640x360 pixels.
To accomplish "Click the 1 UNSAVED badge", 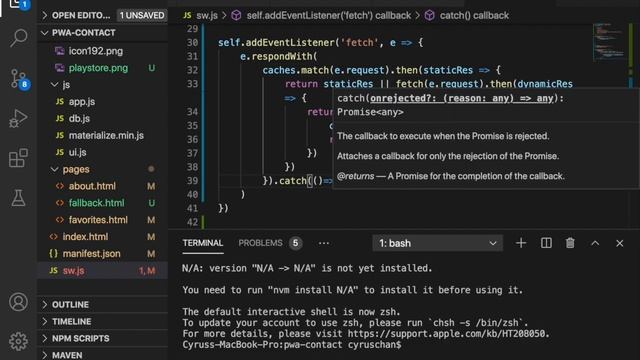I will click(x=142, y=16).
